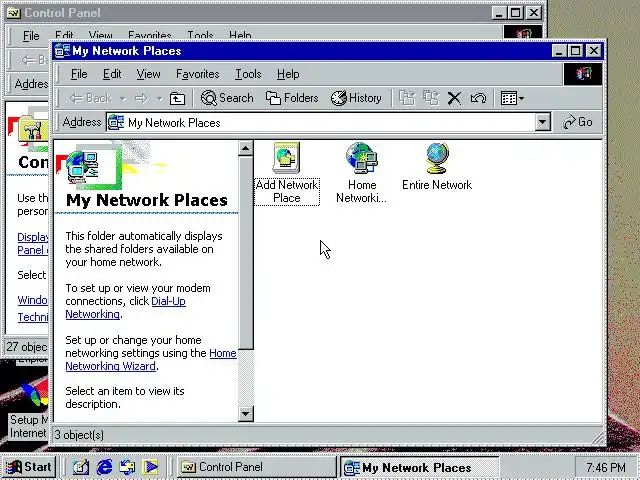
Task: Click the Undo toolbar icon
Action: coord(478,98)
